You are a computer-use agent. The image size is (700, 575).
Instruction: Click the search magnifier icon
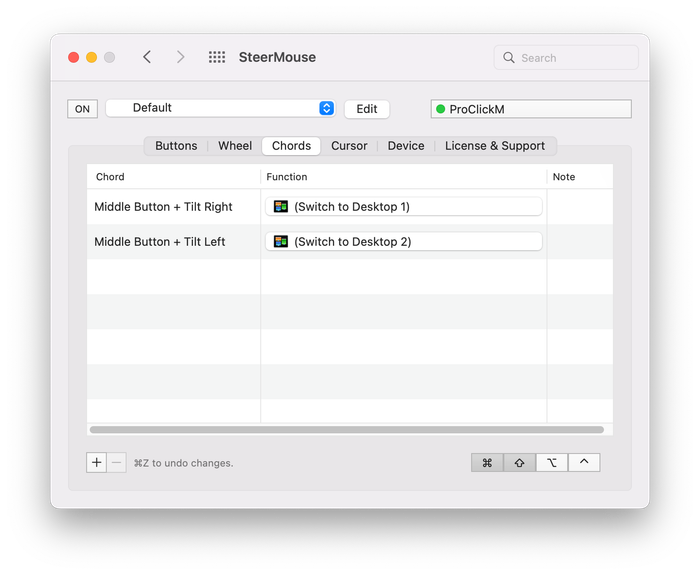tap(508, 58)
